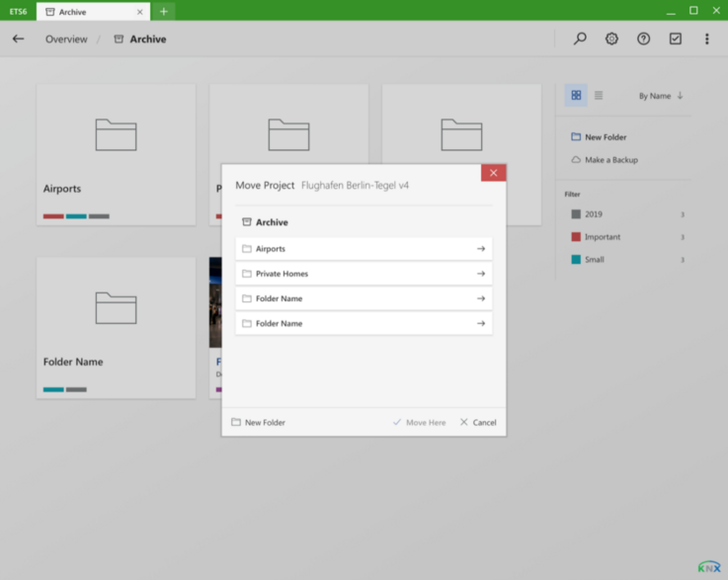Viewport: 728px width, 580px height.
Task: Open settings via the gear icon
Action: 611,39
